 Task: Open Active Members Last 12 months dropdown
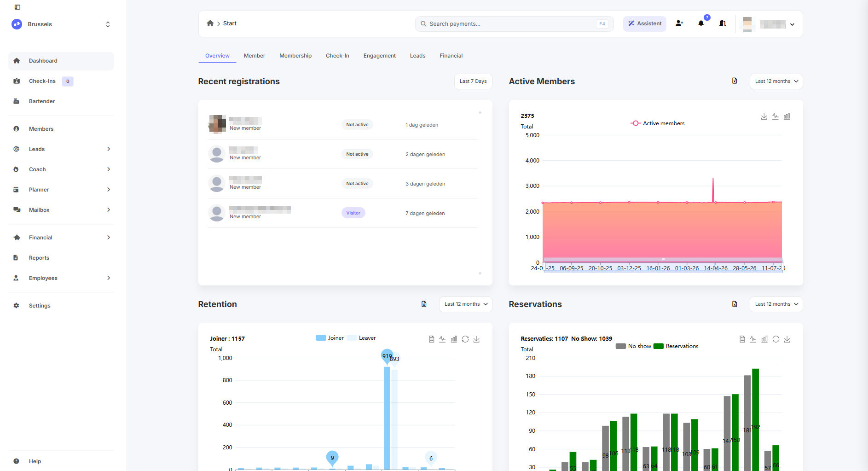tap(776, 81)
